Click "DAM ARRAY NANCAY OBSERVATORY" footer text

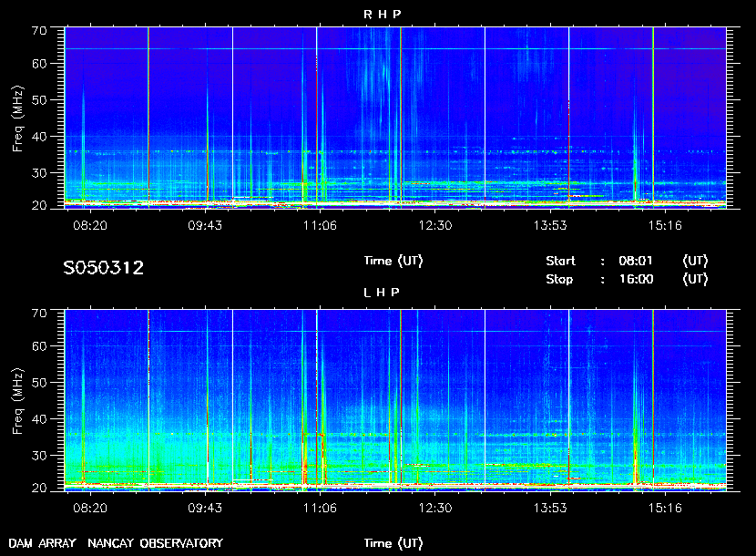pyautogui.click(x=116, y=543)
